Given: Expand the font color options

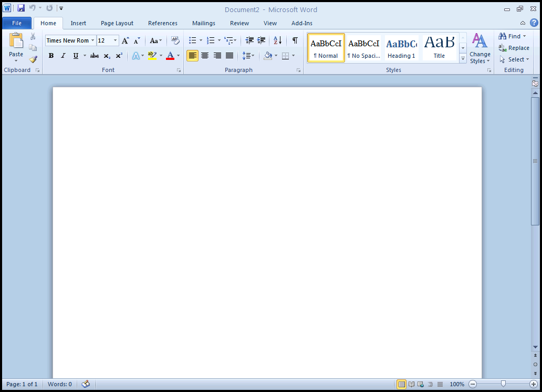Looking at the screenshot, I should pyautogui.click(x=178, y=55).
